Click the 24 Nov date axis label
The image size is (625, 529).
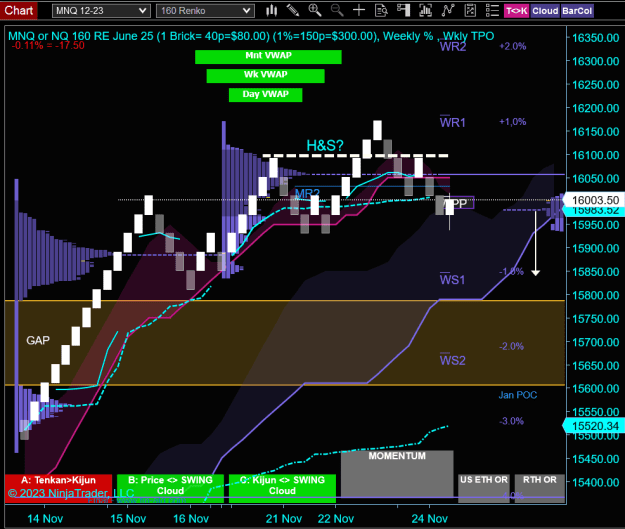coord(430,519)
